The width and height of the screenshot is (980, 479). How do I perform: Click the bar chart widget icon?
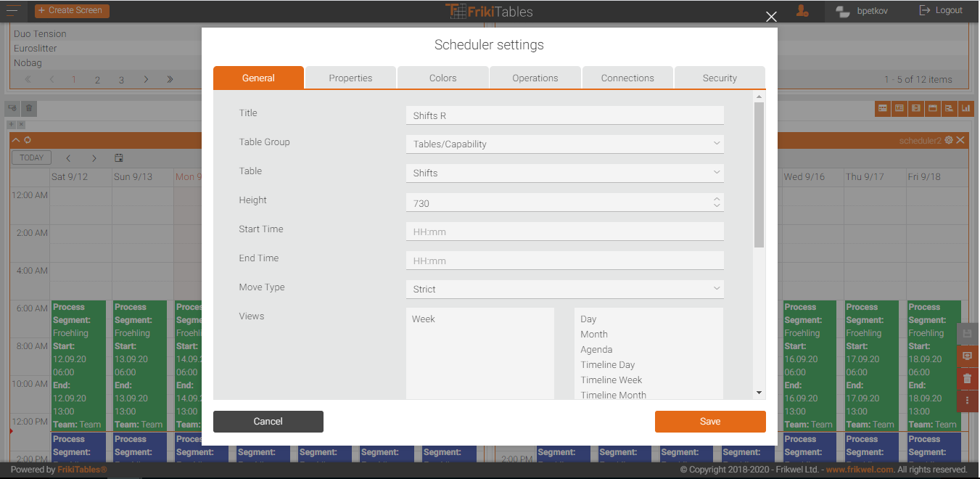(x=965, y=109)
